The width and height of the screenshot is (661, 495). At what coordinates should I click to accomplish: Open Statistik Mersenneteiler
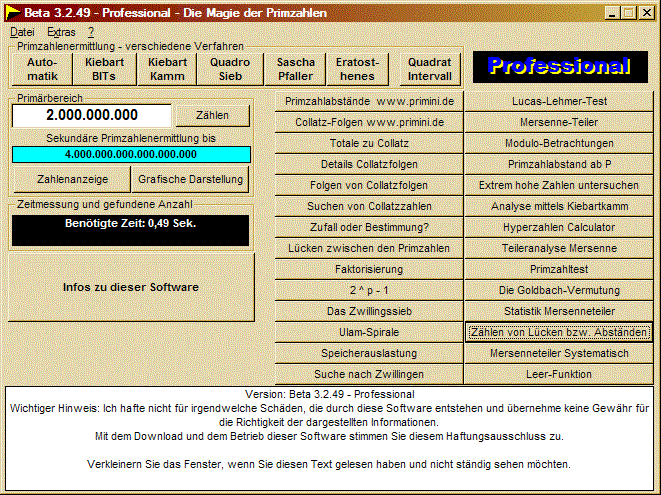coord(559,312)
